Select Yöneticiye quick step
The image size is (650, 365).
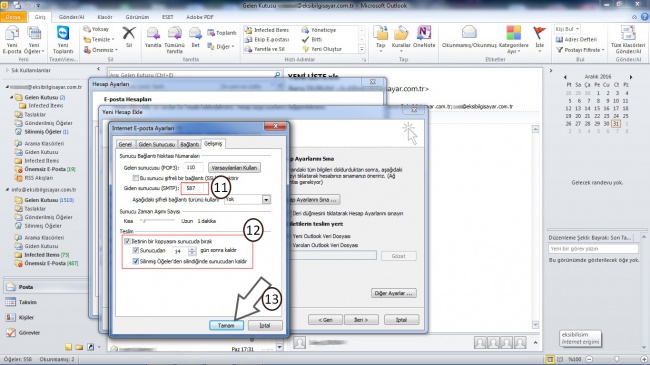(x=319, y=30)
